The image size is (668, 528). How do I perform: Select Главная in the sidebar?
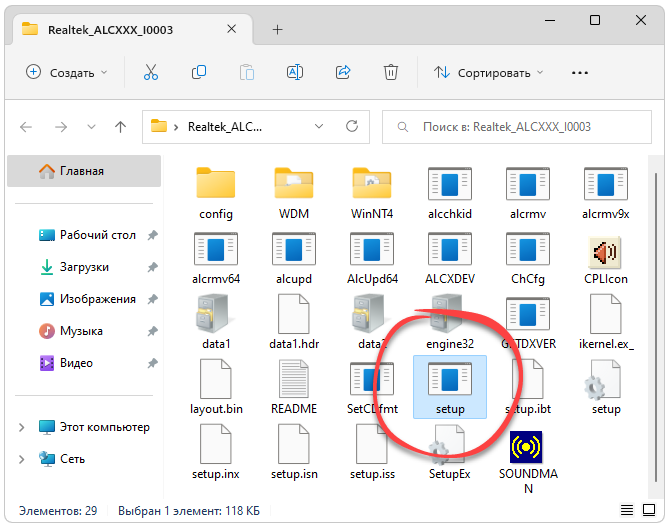84,171
